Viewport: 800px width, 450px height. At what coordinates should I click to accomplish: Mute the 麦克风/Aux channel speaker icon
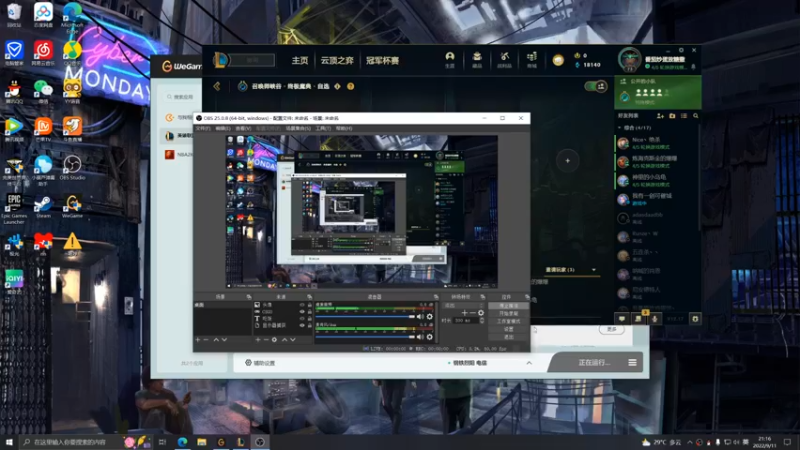[x=420, y=337]
